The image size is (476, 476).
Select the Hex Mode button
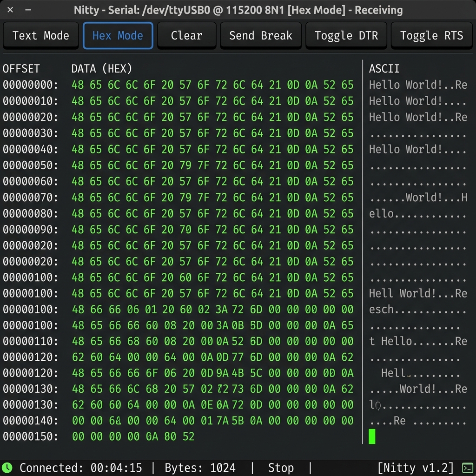pos(118,35)
